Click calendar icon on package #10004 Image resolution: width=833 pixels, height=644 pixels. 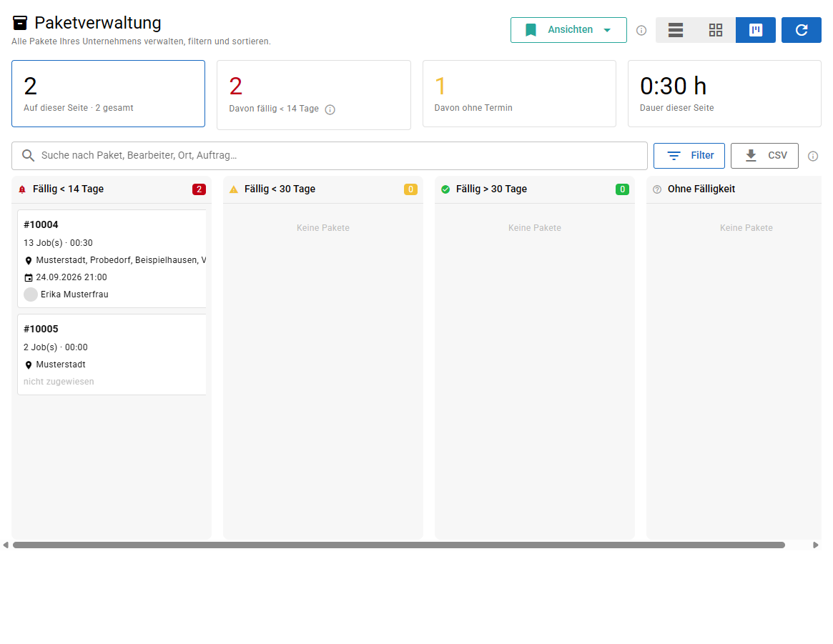[29, 277]
